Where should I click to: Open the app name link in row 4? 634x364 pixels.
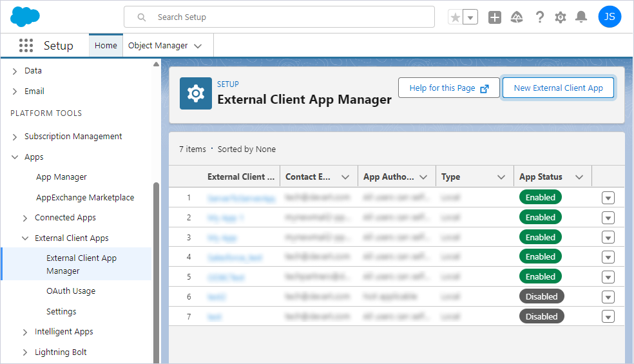(235, 258)
